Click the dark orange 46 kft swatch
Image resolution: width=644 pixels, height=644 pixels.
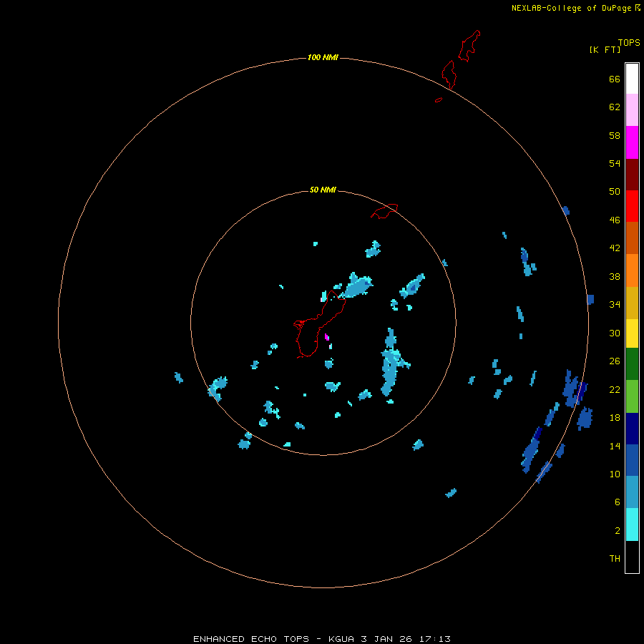pyautogui.click(x=632, y=238)
